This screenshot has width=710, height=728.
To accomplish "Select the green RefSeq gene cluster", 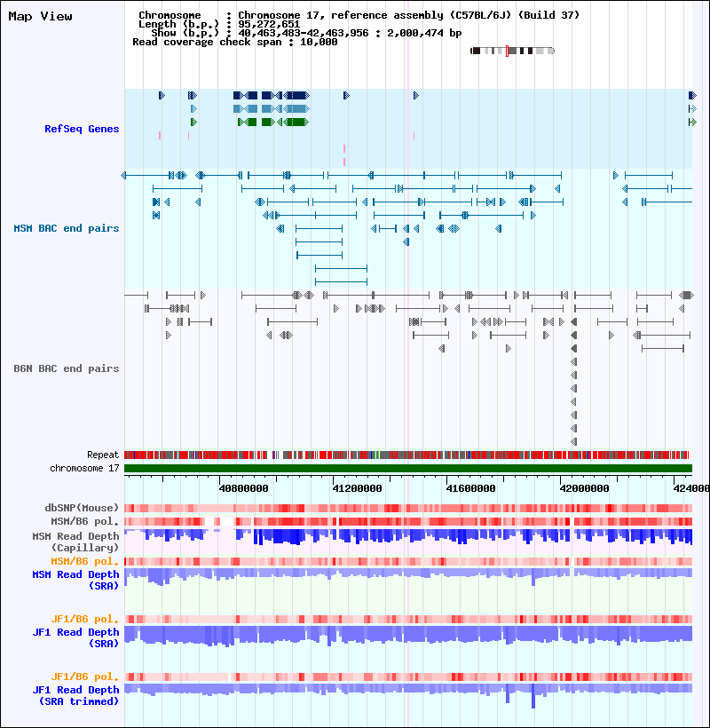I will click(x=272, y=123).
